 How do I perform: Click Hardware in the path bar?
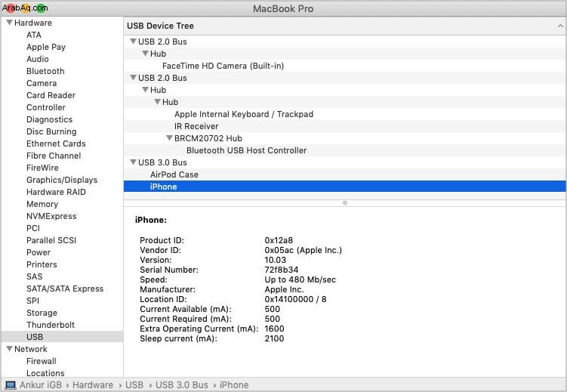coord(93,385)
